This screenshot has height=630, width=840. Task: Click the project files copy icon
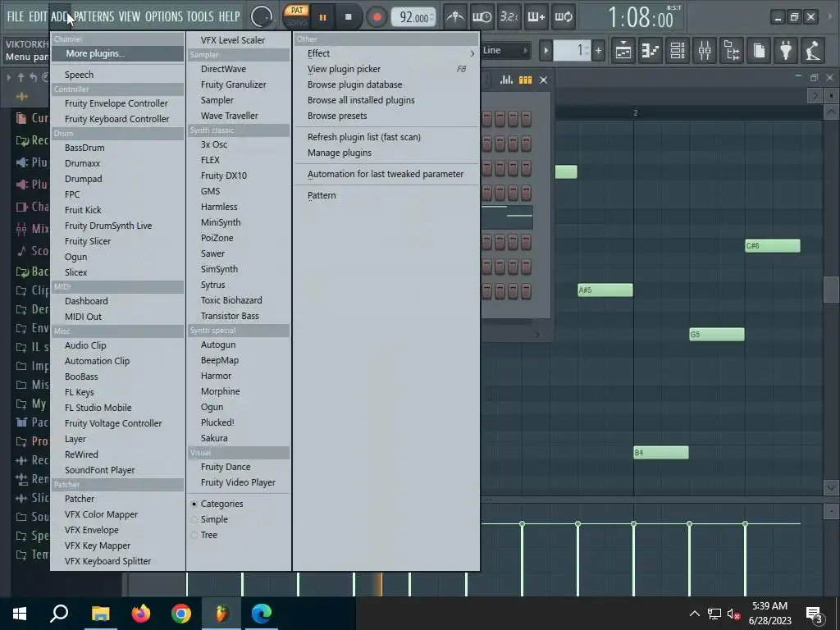759,51
